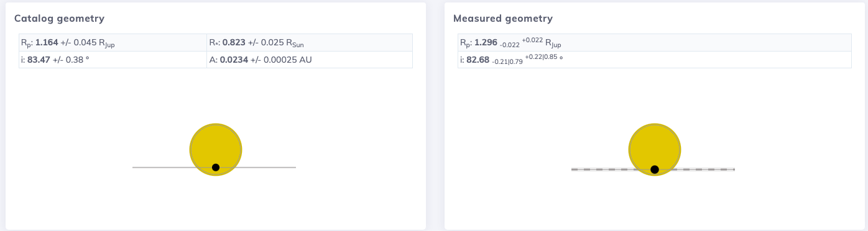The width and height of the screenshot is (868, 231).
Task: Click the black planet dot in the catalog diagram
Action: pyautogui.click(x=216, y=168)
